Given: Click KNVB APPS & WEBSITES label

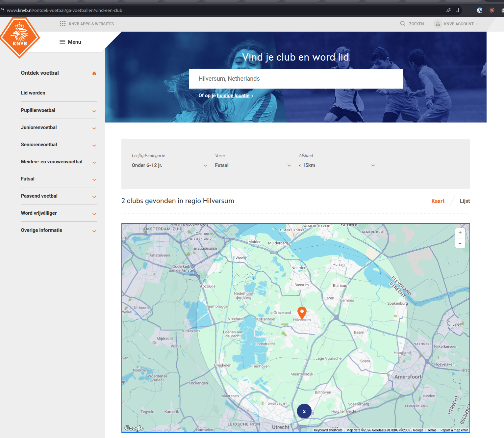Looking at the screenshot, I should [x=91, y=24].
